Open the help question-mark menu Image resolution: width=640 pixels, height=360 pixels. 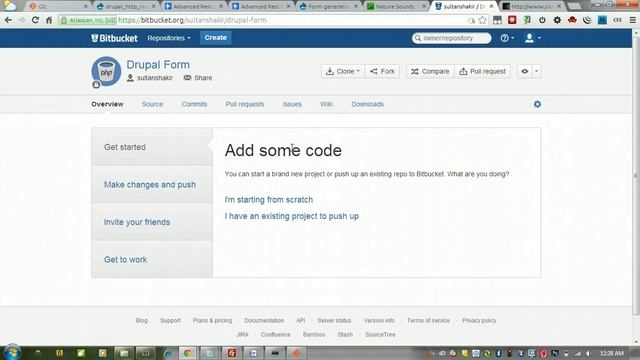tap(507, 38)
